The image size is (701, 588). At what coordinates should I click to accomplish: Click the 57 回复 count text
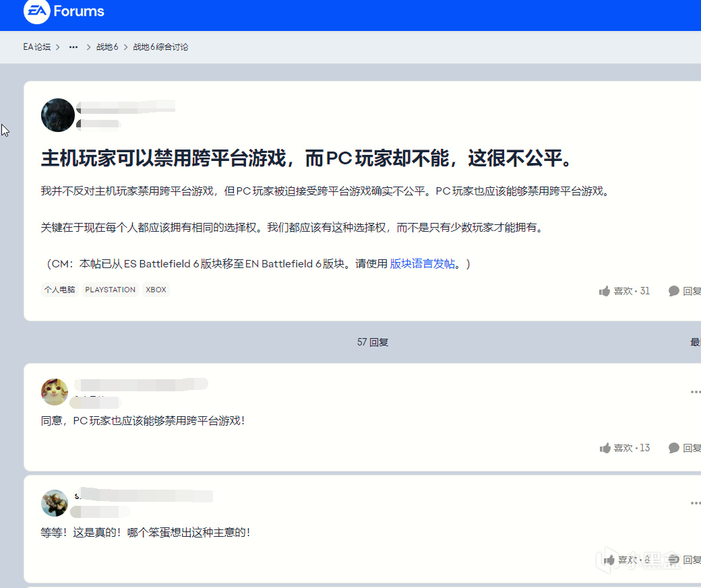tap(372, 342)
